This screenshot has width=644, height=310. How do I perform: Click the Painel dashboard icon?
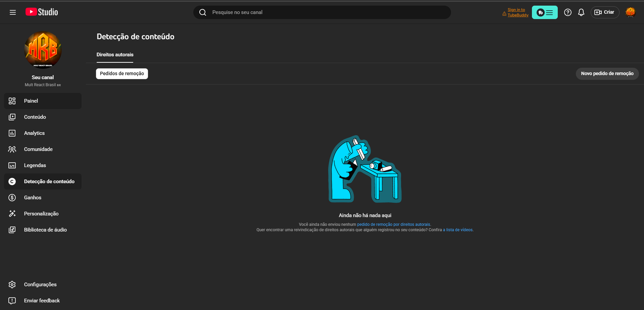pos(12,101)
